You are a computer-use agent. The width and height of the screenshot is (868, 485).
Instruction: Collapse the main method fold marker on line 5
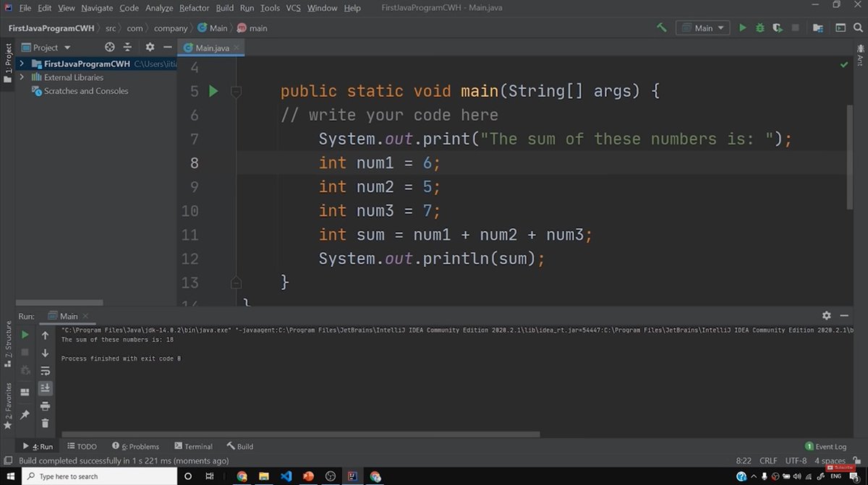coord(236,92)
